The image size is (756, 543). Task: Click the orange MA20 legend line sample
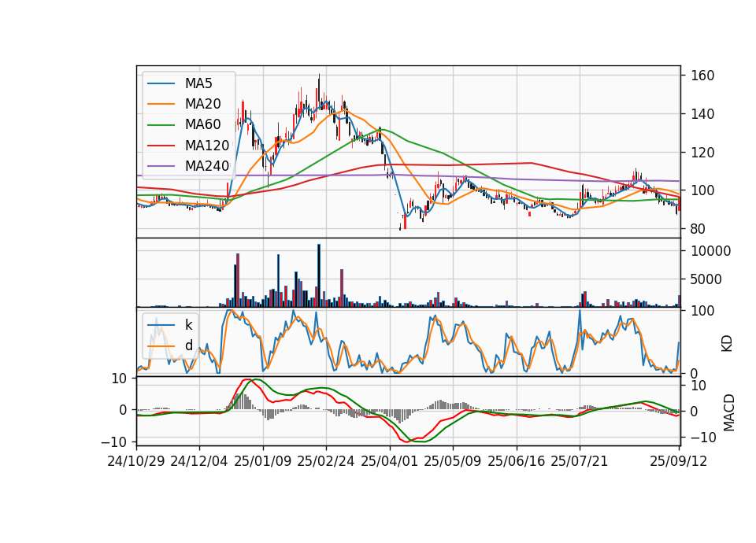161,104
